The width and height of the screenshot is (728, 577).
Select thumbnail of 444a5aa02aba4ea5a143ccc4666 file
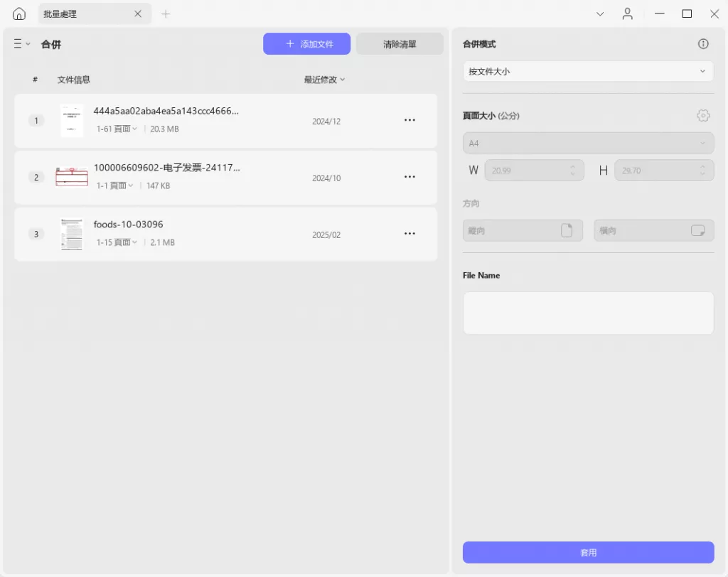pyautogui.click(x=72, y=121)
